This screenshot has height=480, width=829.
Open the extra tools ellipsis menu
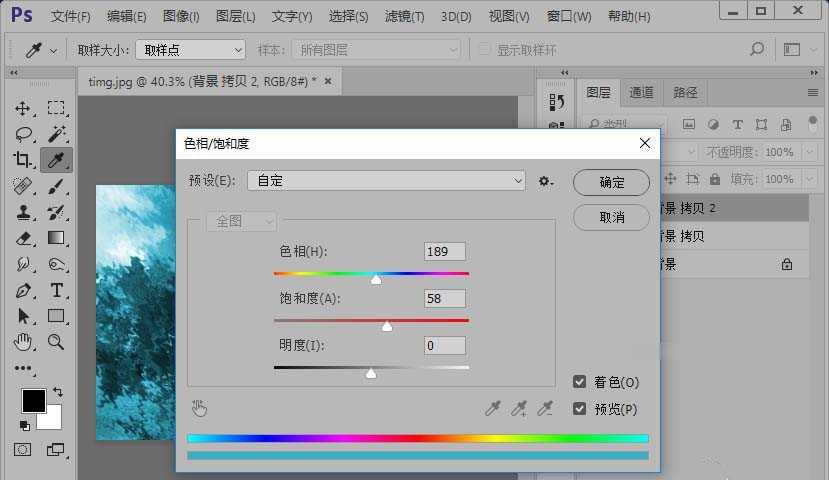pos(23,368)
